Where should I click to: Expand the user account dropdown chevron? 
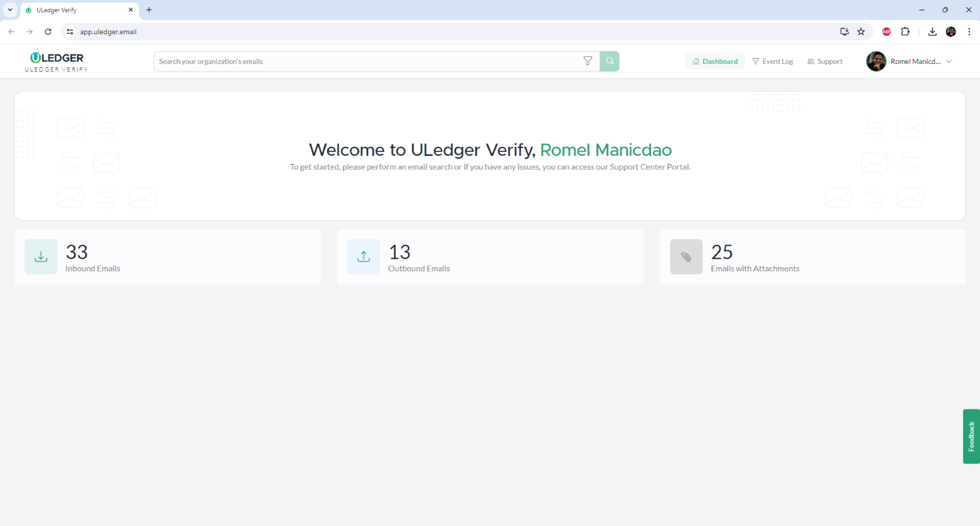[x=949, y=61]
